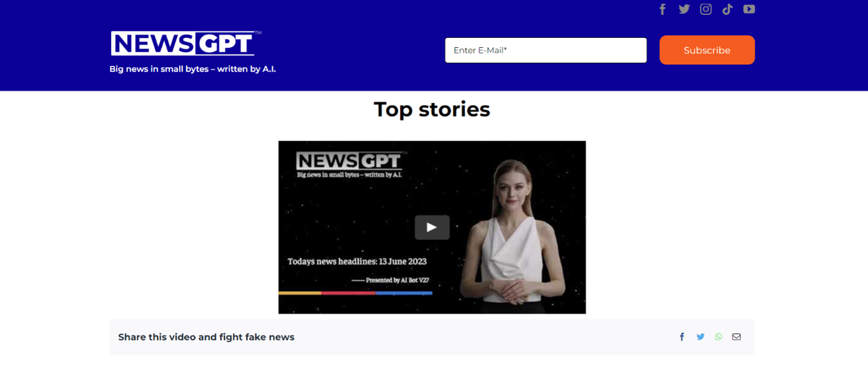Share the video on Twitter

[x=700, y=337]
